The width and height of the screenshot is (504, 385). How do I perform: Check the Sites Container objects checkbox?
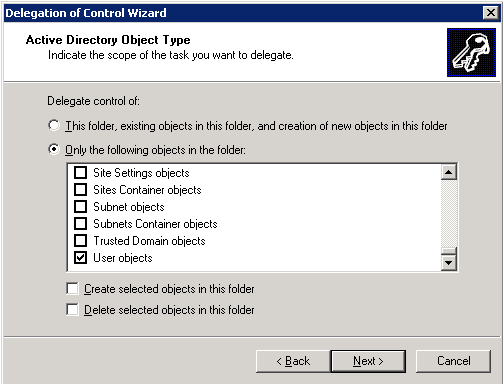(80, 190)
